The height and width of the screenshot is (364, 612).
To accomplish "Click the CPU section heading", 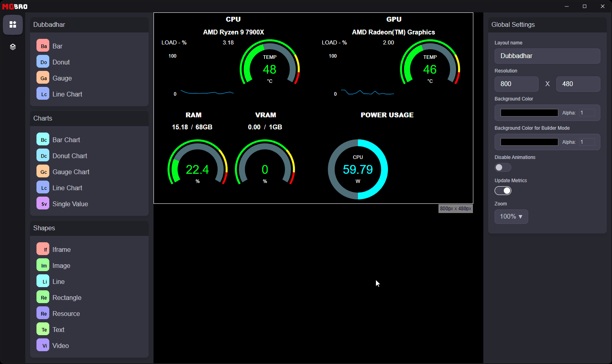I will coord(233,19).
